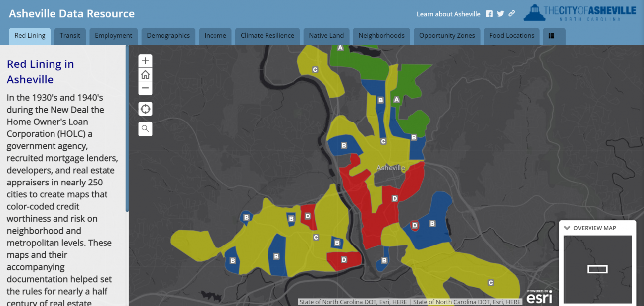This screenshot has height=306, width=644.
Task: Open the Employment tab
Action: tap(113, 36)
